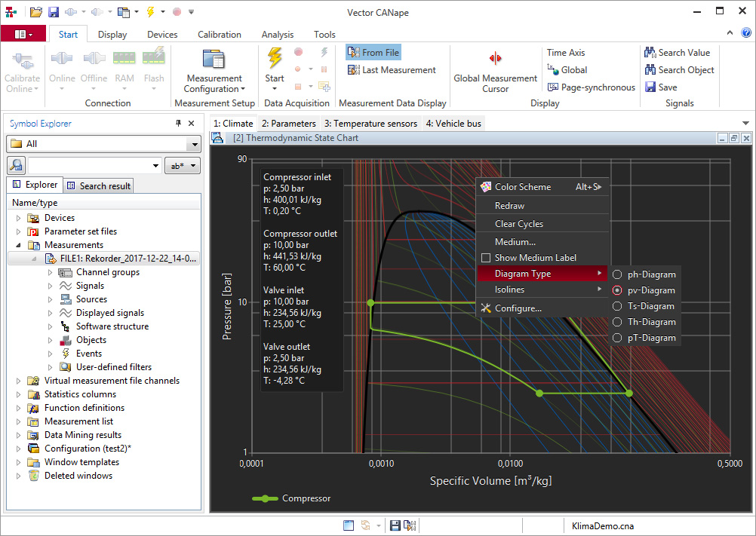This screenshot has width=756, height=536.
Task: Click Redraw in the context menu
Action: point(542,206)
